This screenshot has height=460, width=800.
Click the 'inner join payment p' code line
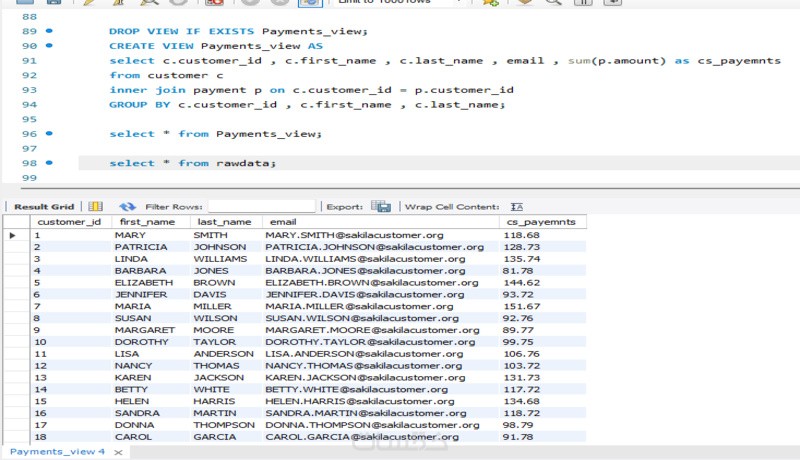click(x=311, y=90)
